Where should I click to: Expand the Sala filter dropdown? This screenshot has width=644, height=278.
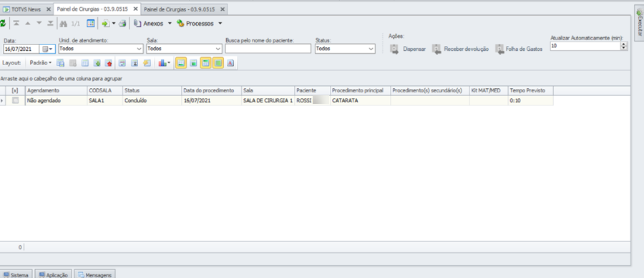218,49
